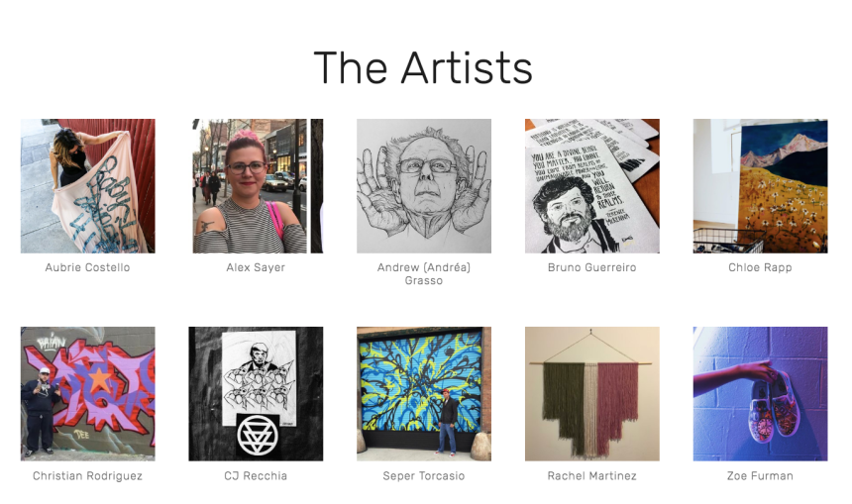This screenshot has width=852, height=504.
Task: Click the Bruno Guerreiro name link
Action: point(591,267)
